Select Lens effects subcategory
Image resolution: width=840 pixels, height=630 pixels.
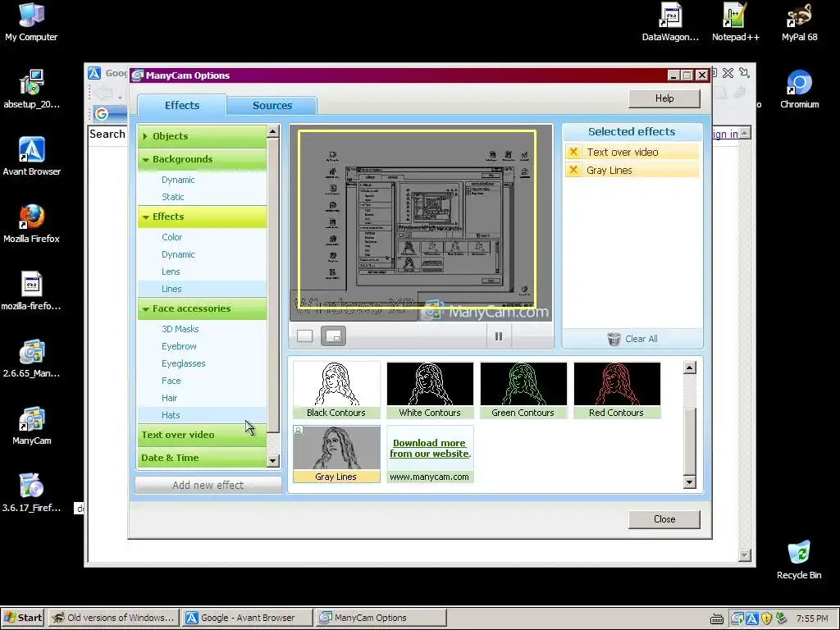pyautogui.click(x=171, y=272)
